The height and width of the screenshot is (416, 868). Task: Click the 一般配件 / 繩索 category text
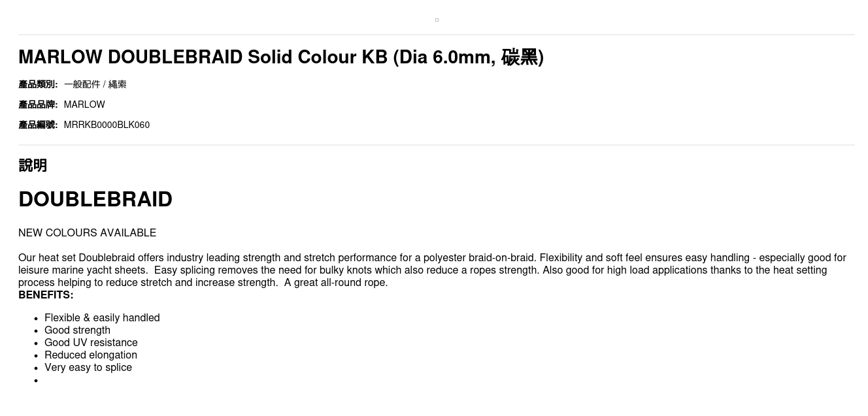95,84
